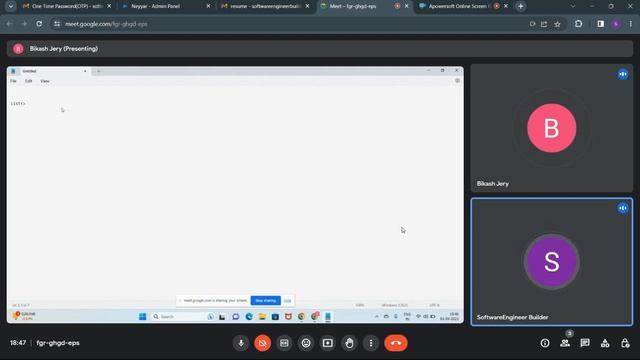
Task: Bookmark this page star icon
Action: coord(558,24)
